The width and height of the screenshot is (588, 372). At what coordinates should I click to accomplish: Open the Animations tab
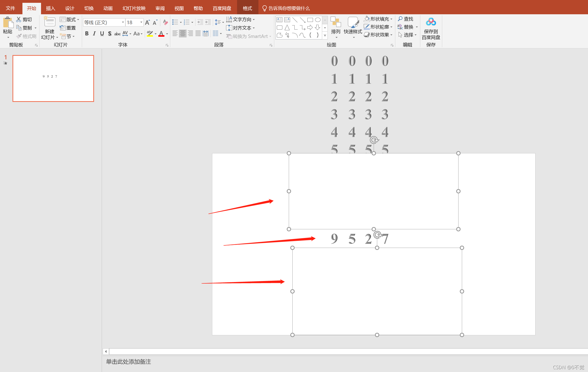[108, 8]
